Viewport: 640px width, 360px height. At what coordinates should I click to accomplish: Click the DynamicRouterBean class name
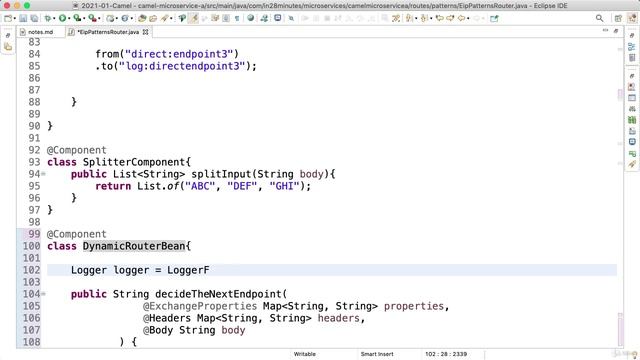point(134,246)
